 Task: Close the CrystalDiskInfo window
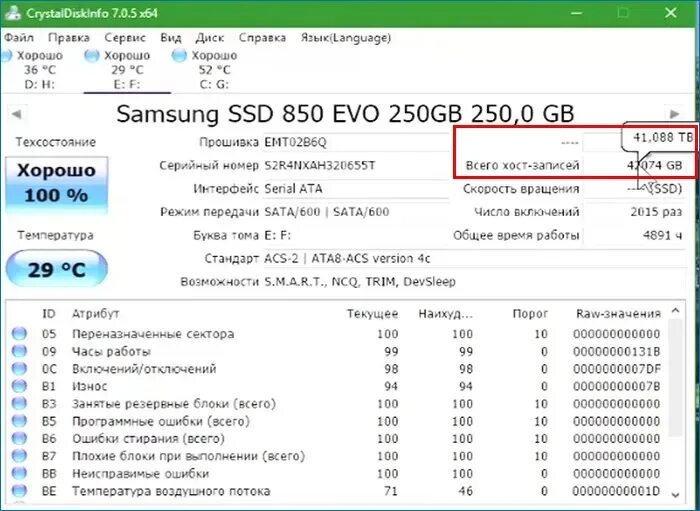pyautogui.click(x=671, y=12)
